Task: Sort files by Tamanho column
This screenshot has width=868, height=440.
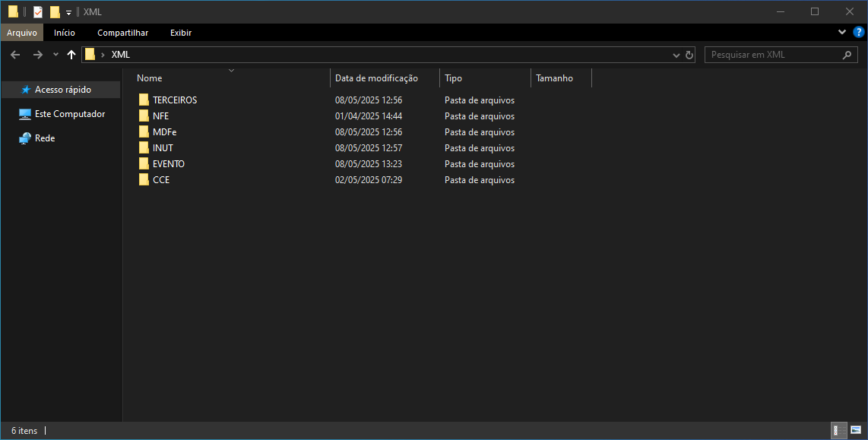Action: click(554, 78)
